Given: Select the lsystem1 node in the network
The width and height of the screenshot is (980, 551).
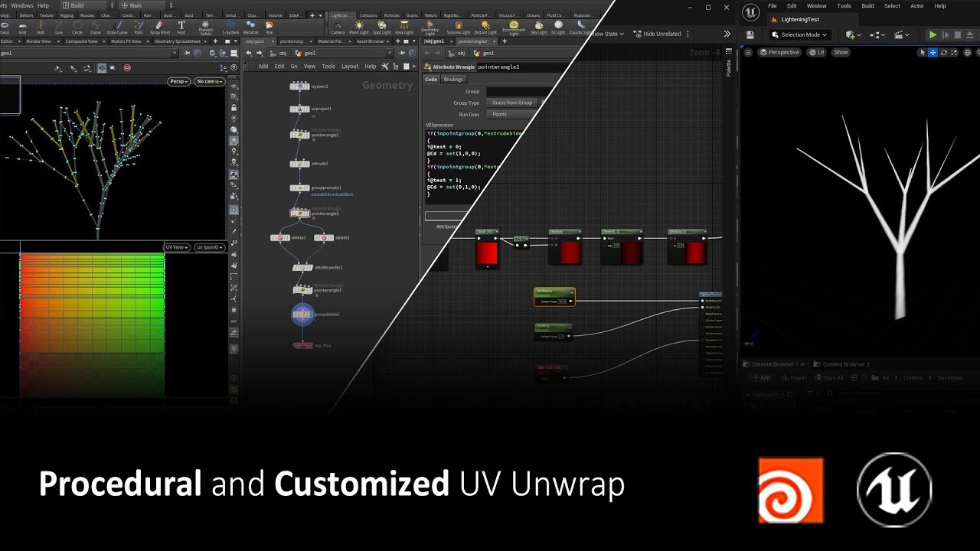Looking at the screenshot, I should coord(300,86).
